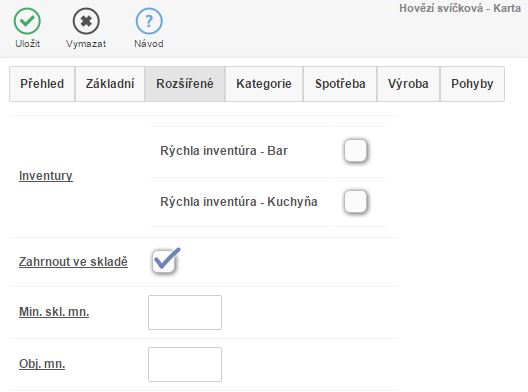
Task: Click the Vymazat cross icon
Action: [x=86, y=21]
